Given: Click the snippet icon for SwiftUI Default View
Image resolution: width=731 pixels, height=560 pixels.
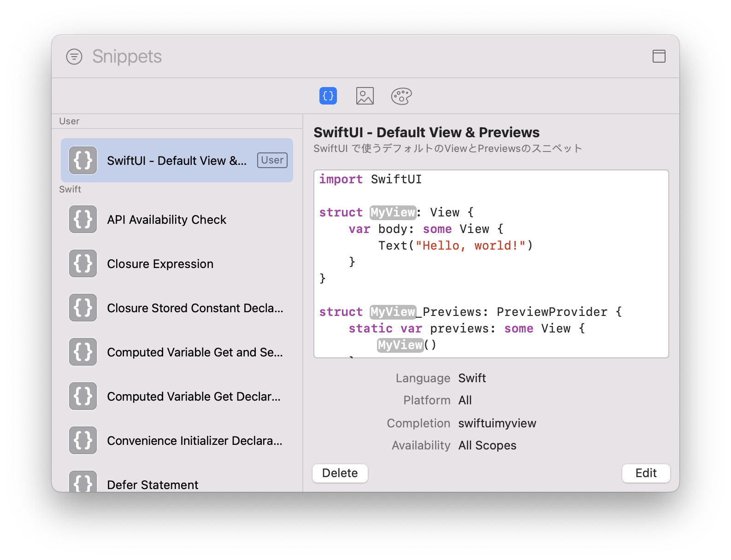Looking at the screenshot, I should click(83, 160).
